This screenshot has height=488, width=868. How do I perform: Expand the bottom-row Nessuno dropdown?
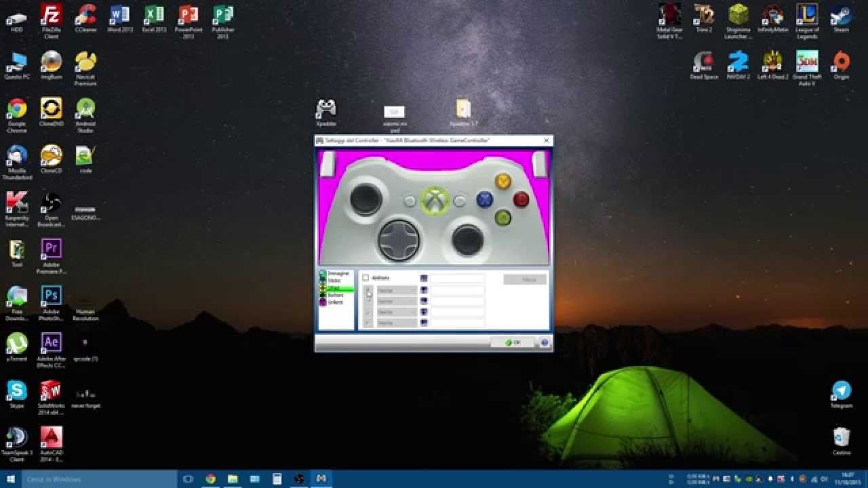tap(397, 323)
